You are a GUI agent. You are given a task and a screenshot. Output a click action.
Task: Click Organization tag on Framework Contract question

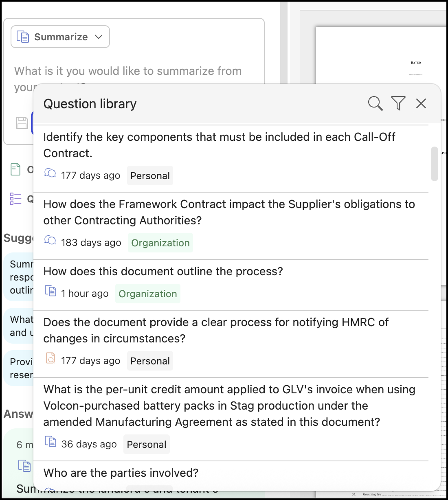[x=160, y=243]
